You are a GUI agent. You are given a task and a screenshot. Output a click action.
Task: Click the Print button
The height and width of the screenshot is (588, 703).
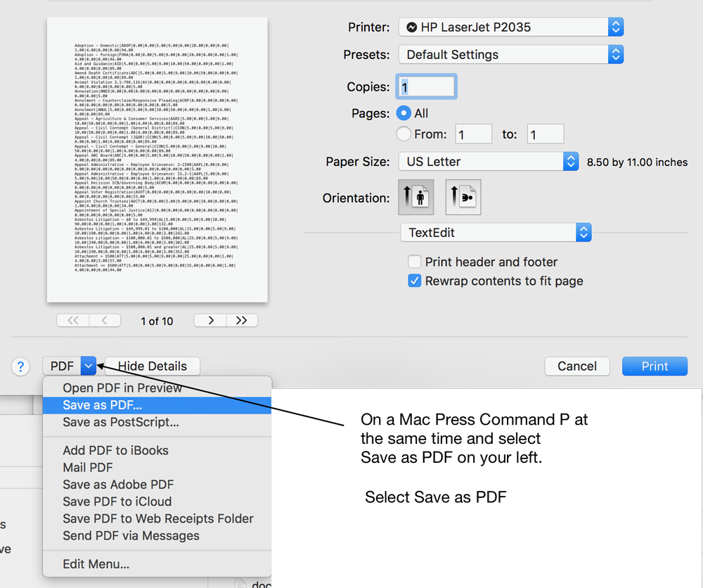[x=654, y=366]
